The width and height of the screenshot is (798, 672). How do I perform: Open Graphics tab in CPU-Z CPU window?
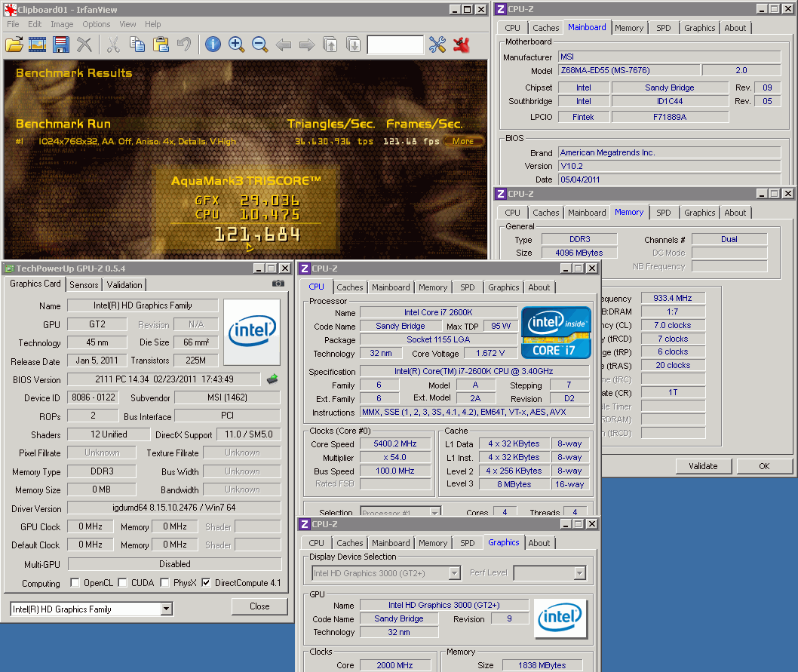click(503, 287)
